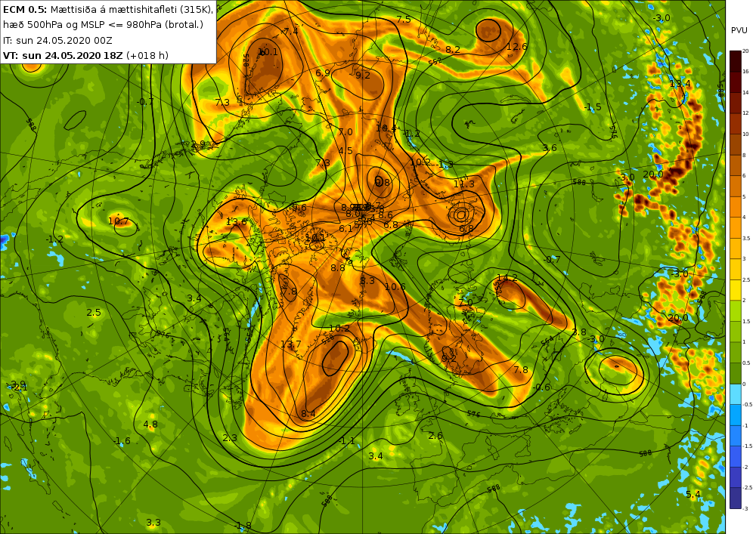Click the PV value 3.8 on the map
The width and height of the screenshot is (756, 534).
point(578,332)
